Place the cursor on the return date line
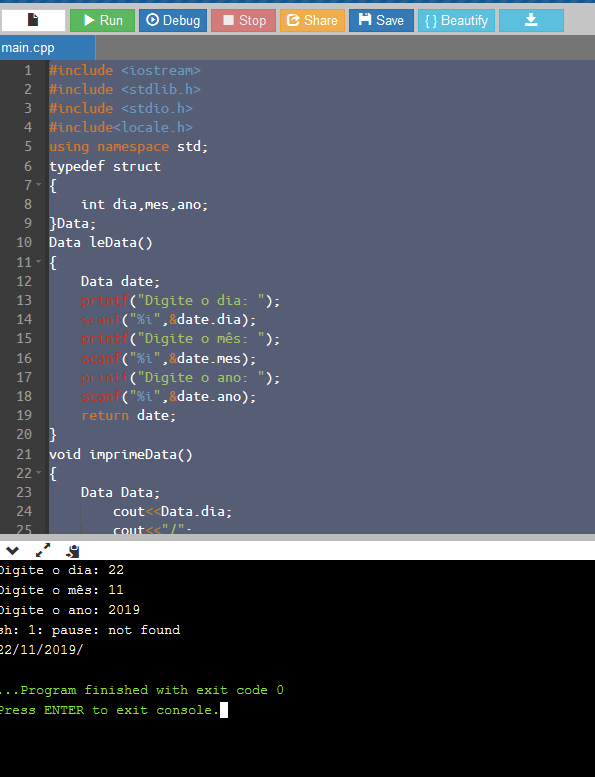595x777 pixels. [128, 415]
